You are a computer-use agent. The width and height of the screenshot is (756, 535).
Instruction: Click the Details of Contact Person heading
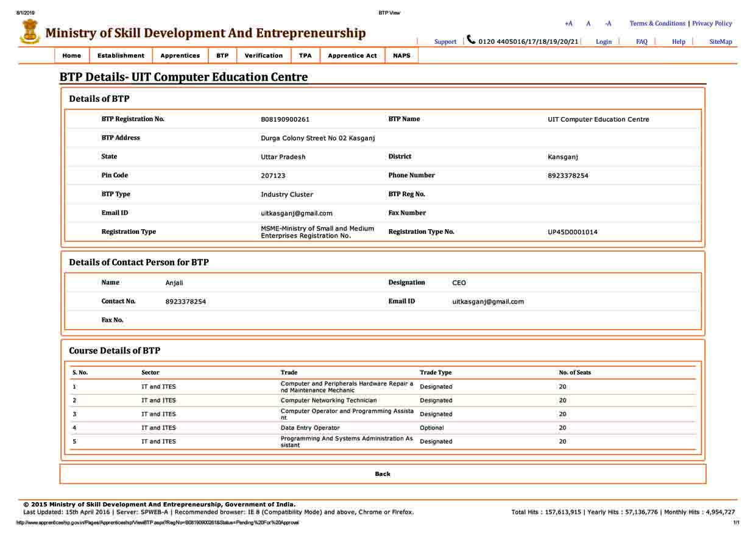[139, 263]
